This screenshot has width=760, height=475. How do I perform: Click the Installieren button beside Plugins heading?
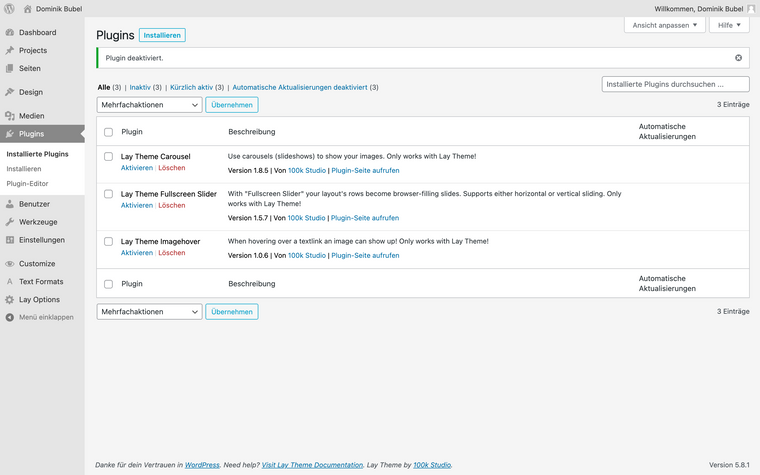point(162,35)
